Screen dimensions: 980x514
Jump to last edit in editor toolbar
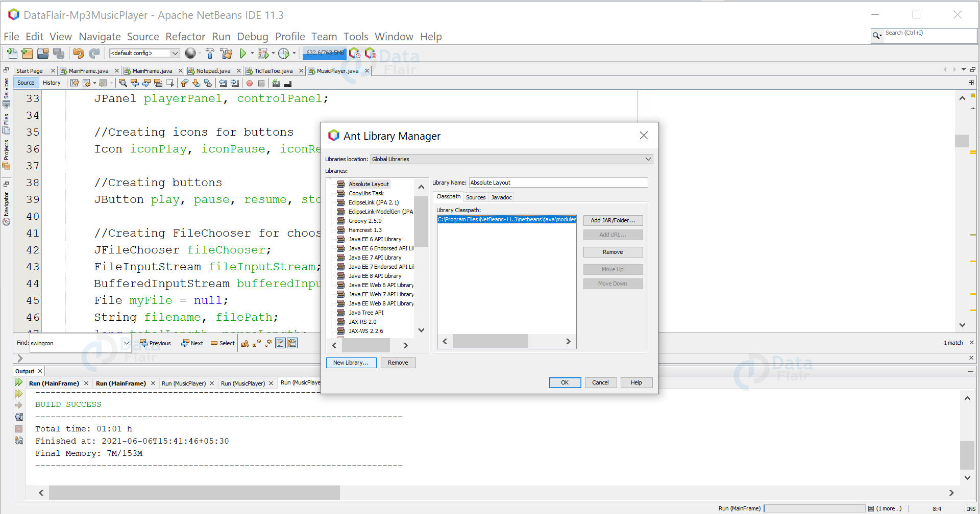pyautogui.click(x=75, y=83)
